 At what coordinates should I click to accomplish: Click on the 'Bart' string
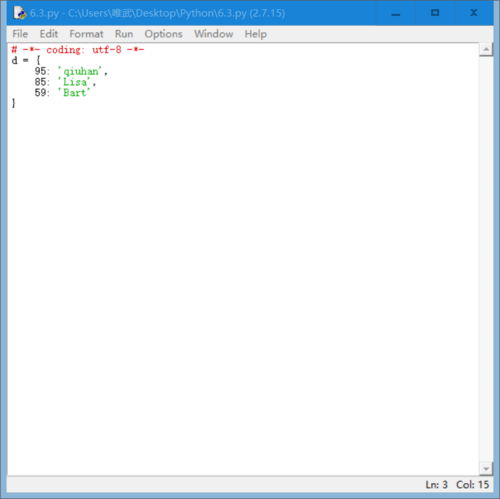74,93
